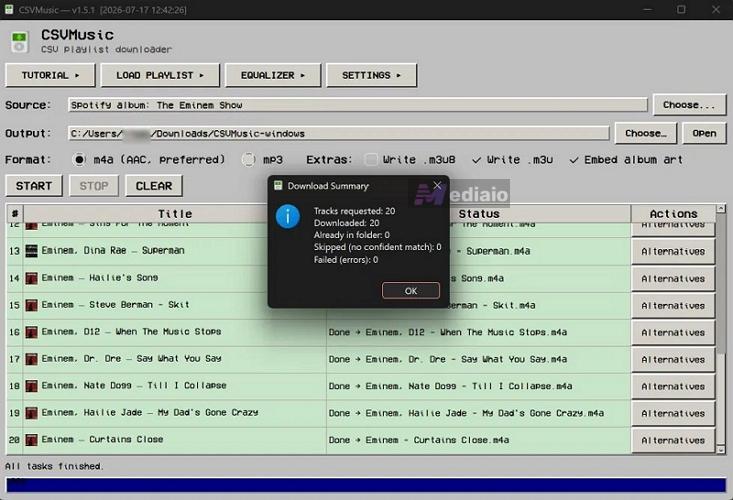Click Alternatives for Superman track
Image resolution: width=733 pixels, height=500 pixels.
coord(673,251)
